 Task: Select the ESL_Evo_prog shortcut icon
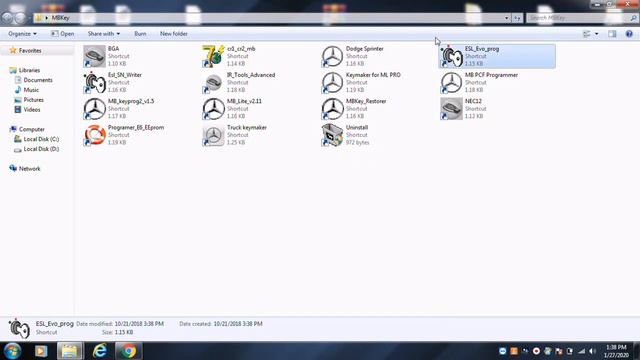pyautogui.click(x=451, y=56)
